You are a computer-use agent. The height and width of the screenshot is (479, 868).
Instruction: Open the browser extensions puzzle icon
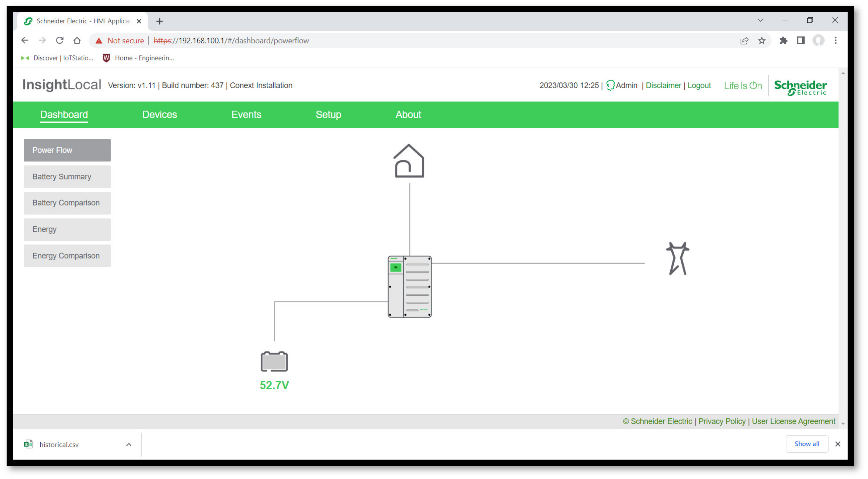tap(783, 41)
